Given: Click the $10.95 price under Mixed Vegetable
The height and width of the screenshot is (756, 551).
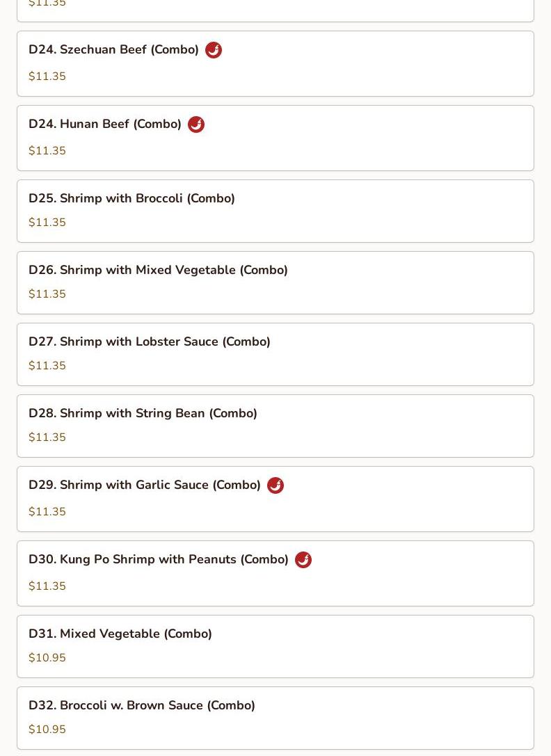Looking at the screenshot, I should click(x=47, y=658).
